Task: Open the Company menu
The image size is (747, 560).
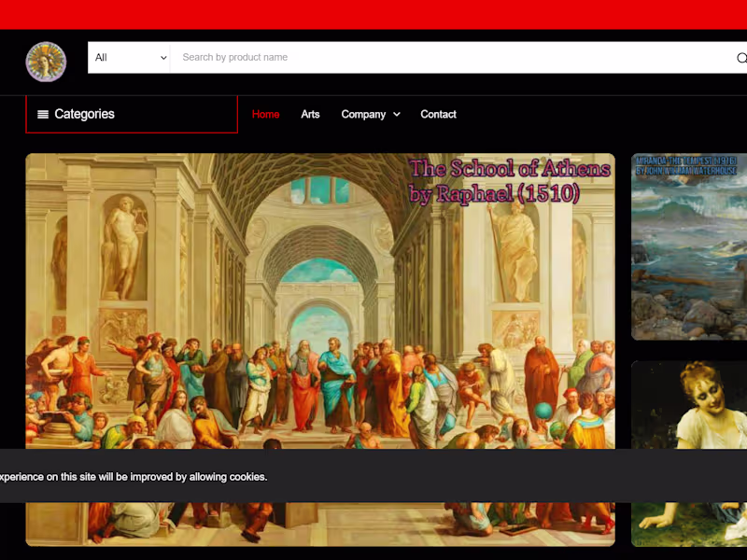Action: (x=370, y=114)
